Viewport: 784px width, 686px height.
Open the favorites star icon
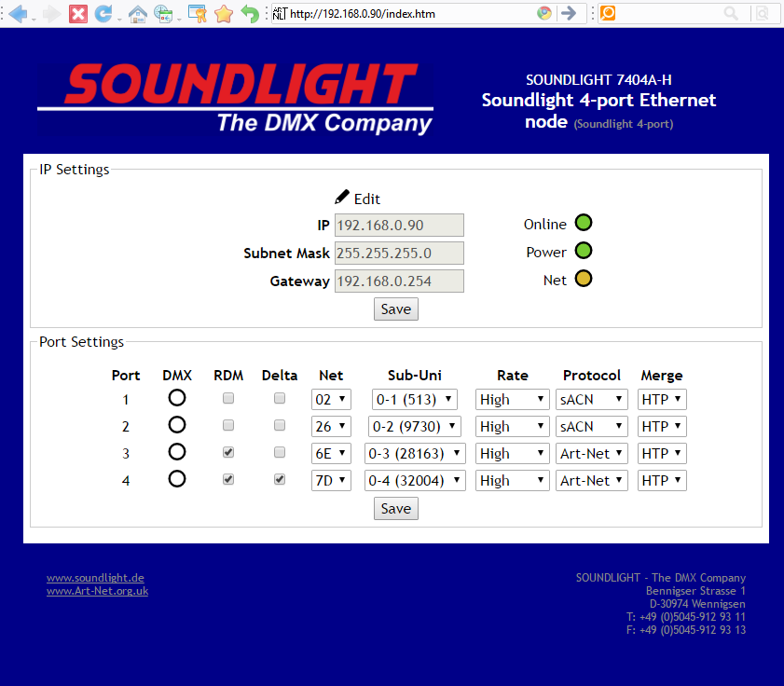224,13
